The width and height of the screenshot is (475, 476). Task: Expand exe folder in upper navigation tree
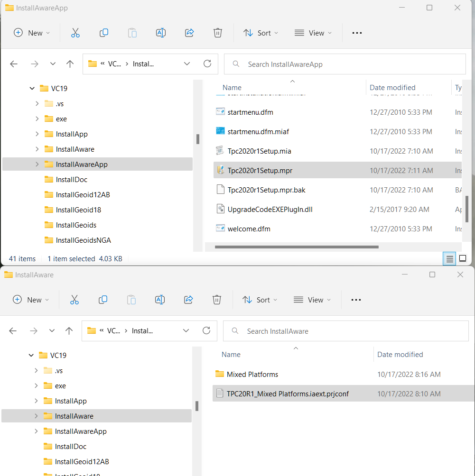coord(37,119)
